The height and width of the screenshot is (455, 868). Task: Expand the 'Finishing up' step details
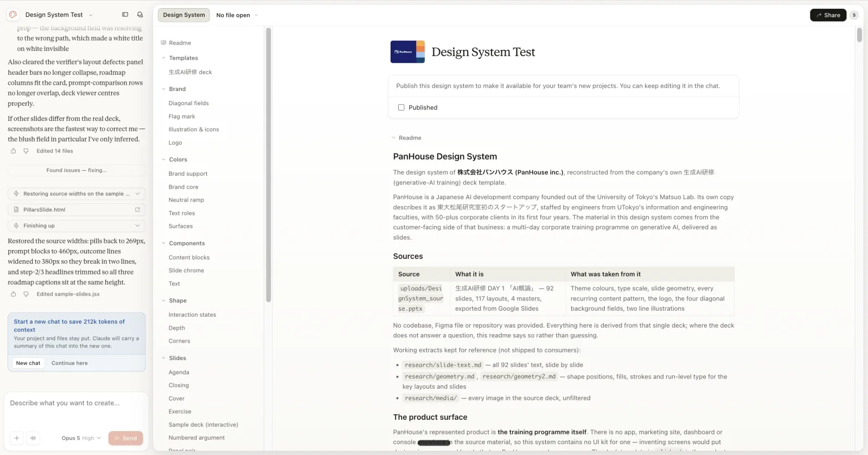coord(137,226)
